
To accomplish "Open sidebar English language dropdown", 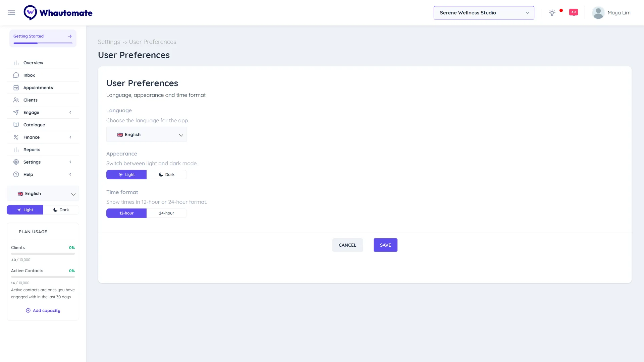I will point(43,194).
